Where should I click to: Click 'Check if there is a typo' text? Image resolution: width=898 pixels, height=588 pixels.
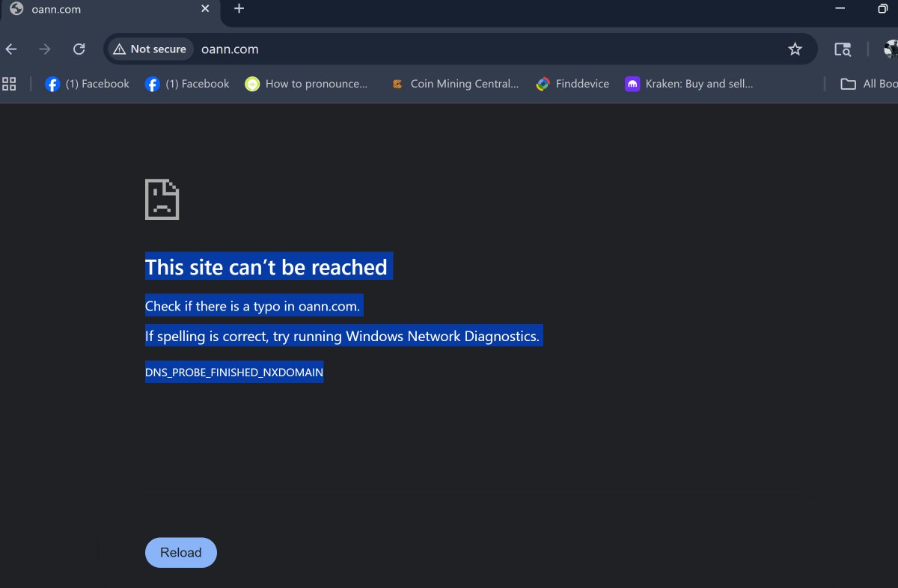pyautogui.click(x=253, y=306)
